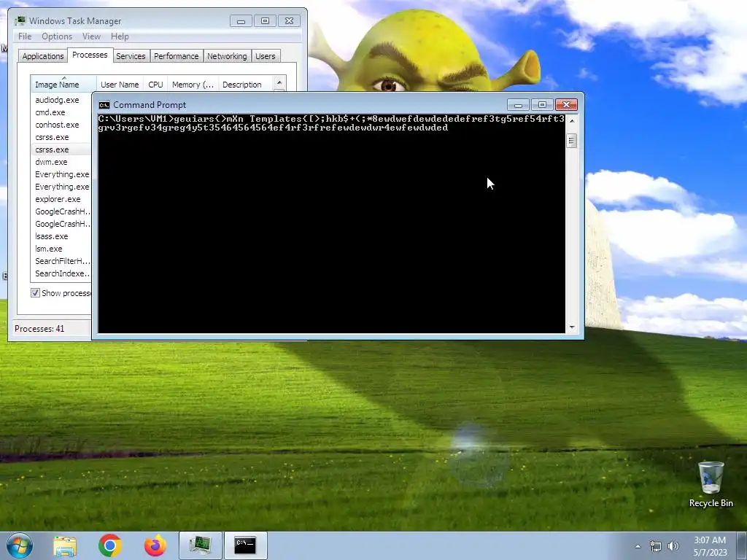Switch to the Applications tab
The height and width of the screenshot is (560, 747).
pyautogui.click(x=43, y=56)
